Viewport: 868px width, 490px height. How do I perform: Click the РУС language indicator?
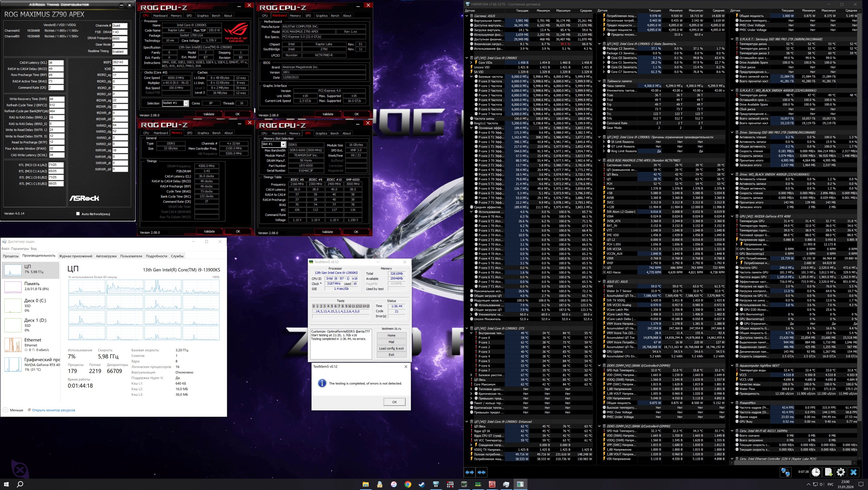point(831,484)
